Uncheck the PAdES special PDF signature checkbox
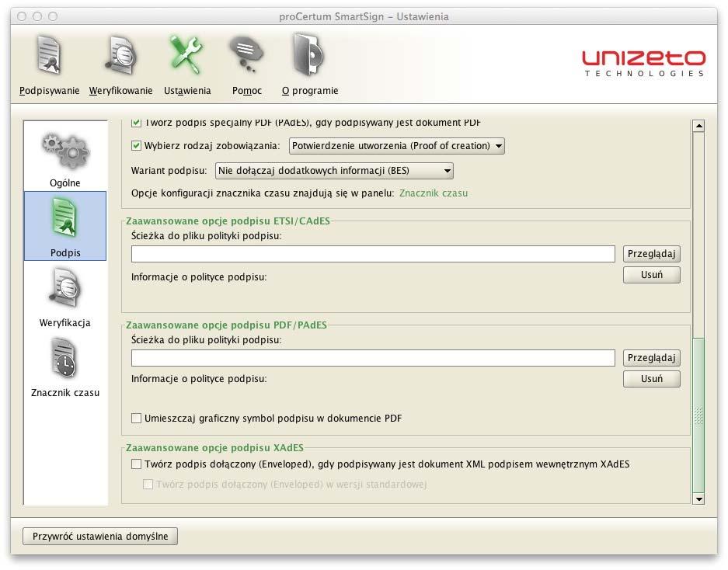Viewport: 728px width, 570px height. [136, 123]
